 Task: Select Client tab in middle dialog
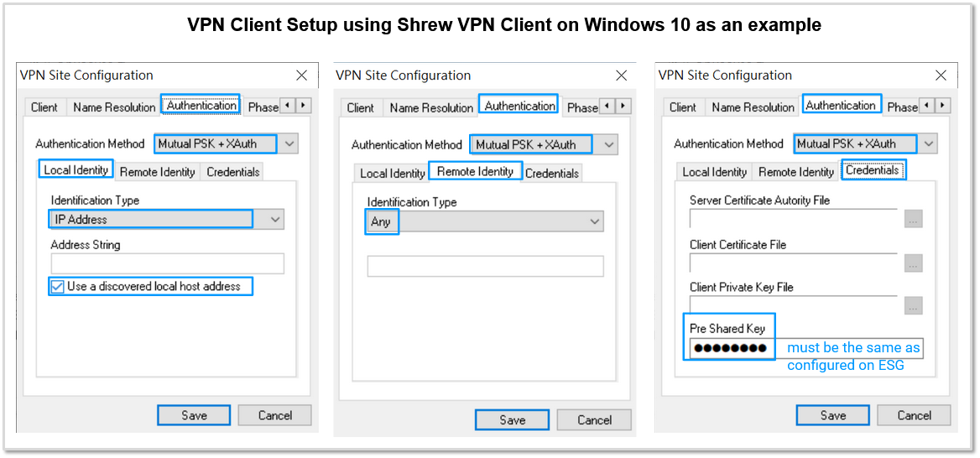[x=361, y=107]
